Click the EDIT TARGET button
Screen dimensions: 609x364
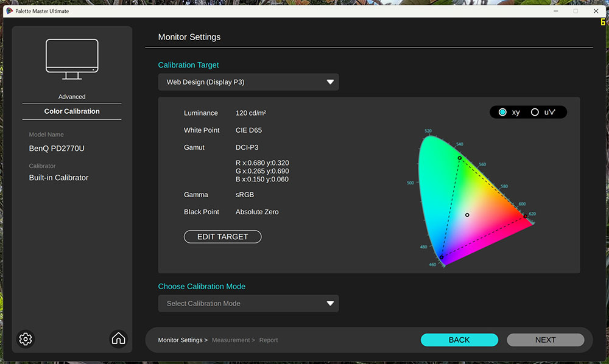[222, 236]
